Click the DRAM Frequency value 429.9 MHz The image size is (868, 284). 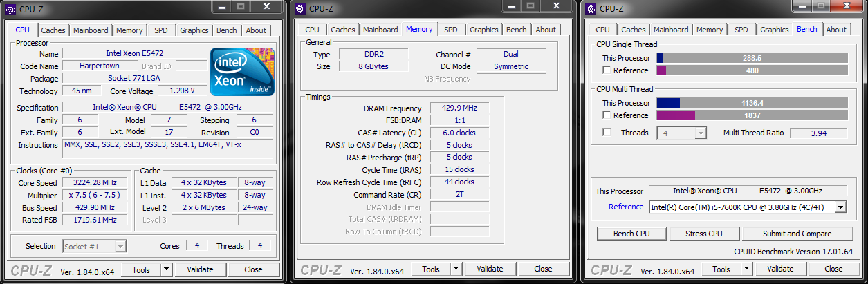click(x=459, y=108)
